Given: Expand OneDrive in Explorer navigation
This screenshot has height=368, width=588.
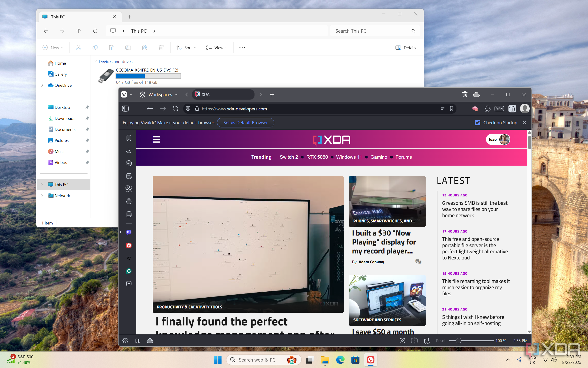Looking at the screenshot, I should coord(42,85).
